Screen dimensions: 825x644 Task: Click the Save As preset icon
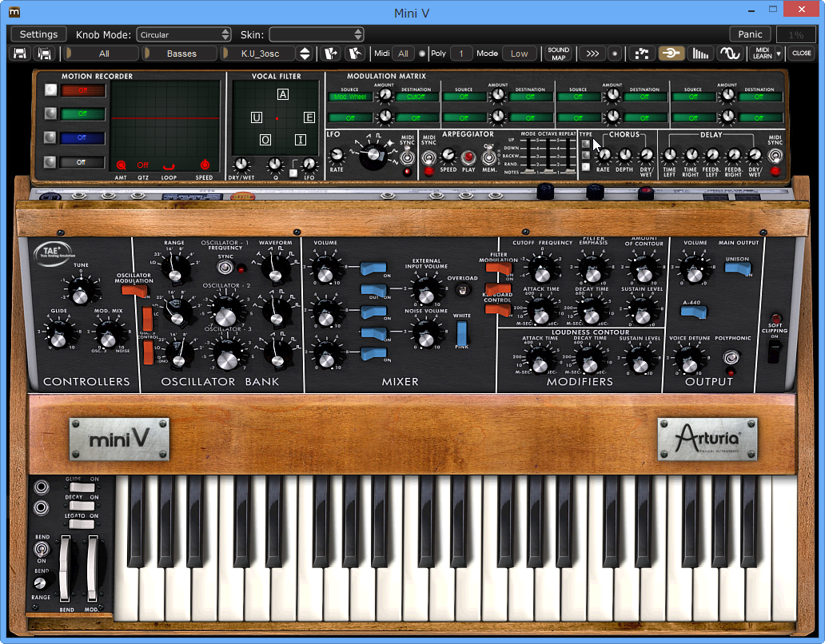click(x=45, y=53)
